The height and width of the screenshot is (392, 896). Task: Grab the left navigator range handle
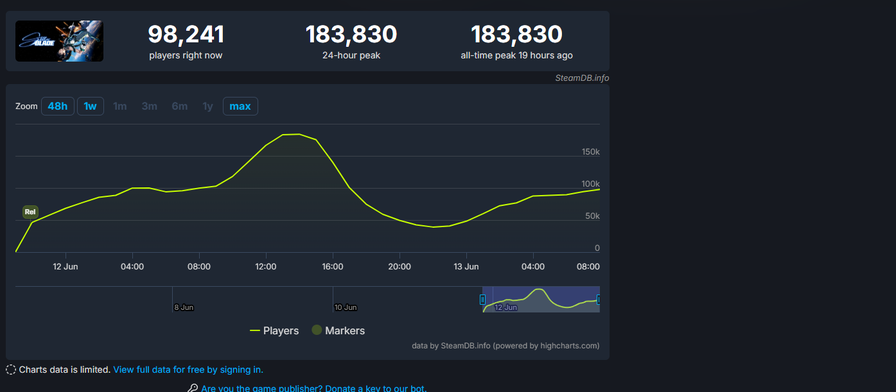(483, 299)
